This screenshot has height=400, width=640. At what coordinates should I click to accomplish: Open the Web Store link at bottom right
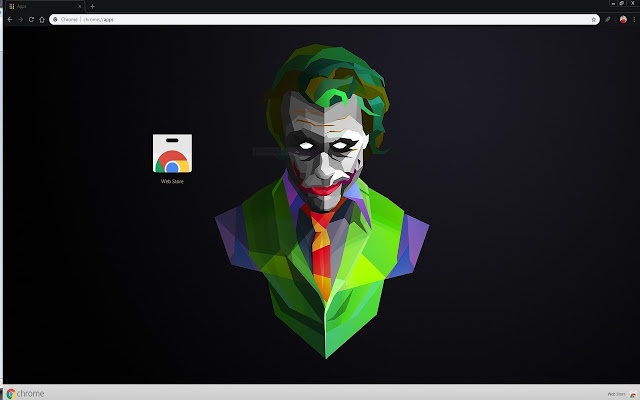[615, 393]
